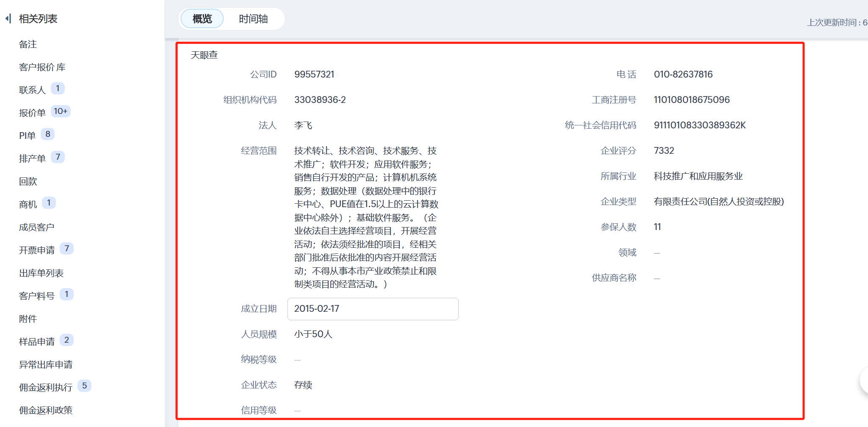Viewport: 868px width, 427px height.
Task: Open the 附件 attachments list
Action: click(x=28, y=319)
